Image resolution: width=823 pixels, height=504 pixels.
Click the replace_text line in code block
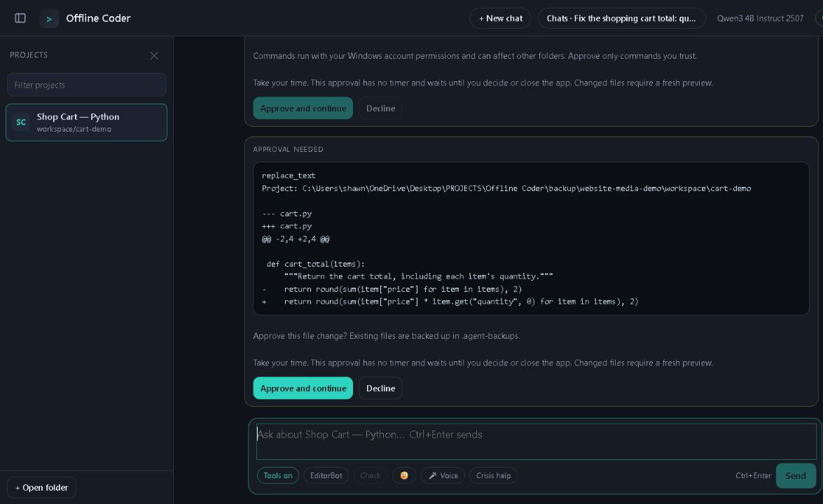click(289, 176)
